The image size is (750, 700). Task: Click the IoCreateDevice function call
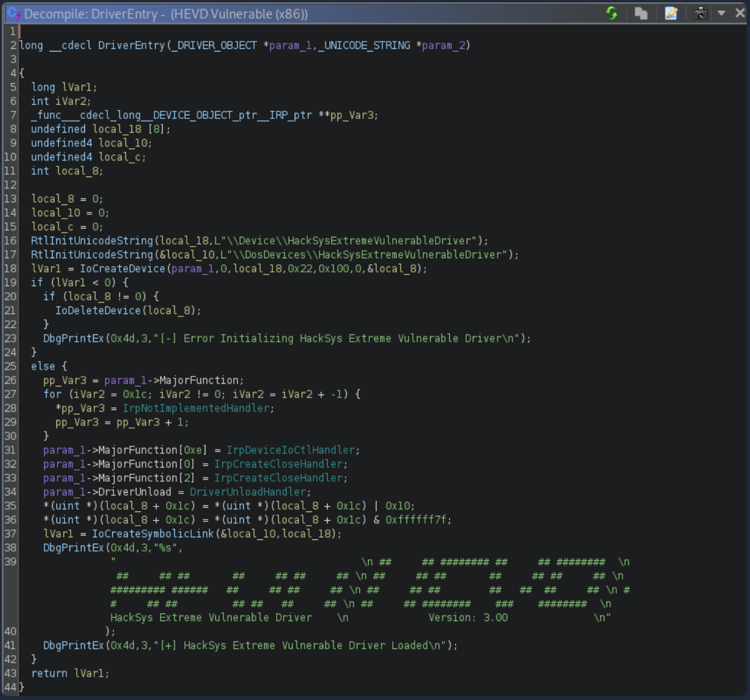tap(122, 269)
